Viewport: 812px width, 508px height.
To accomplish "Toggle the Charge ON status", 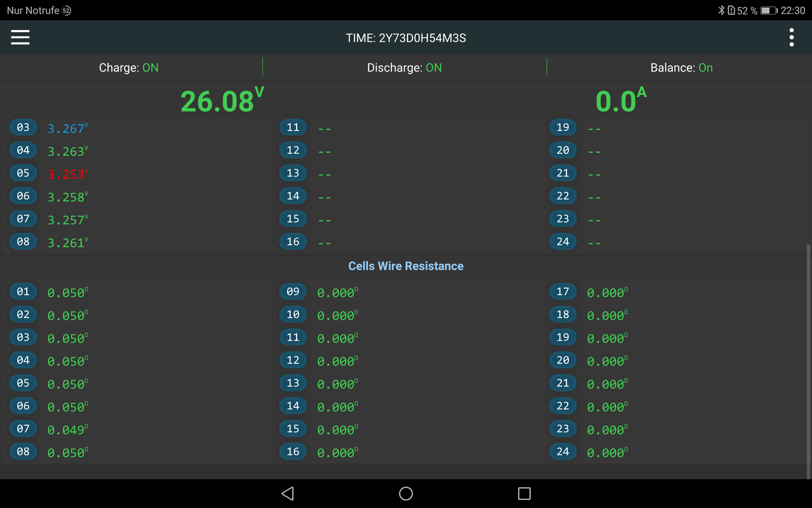I will pos(129,68).
